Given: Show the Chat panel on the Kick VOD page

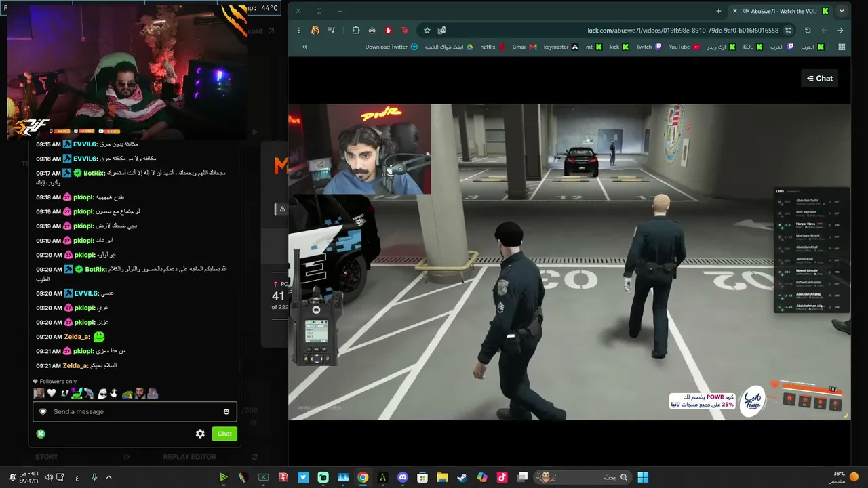Looking at the screenshot, I should (x=820, y=79).
